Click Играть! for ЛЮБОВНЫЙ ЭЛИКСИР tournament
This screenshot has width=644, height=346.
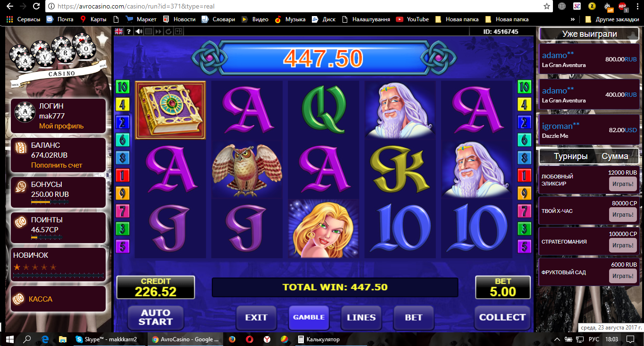pyautogui.click(x=623, y=184)
